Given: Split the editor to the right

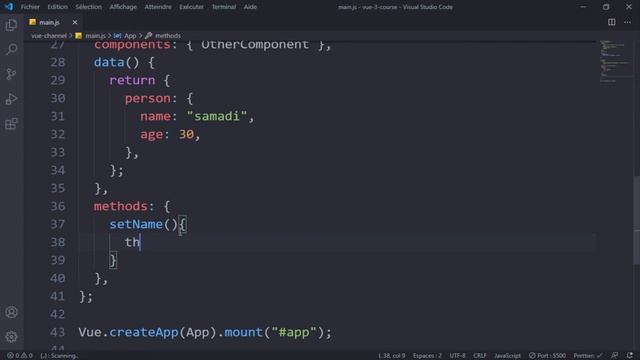Looking at the screenshot, I should (x=611, y=22).
